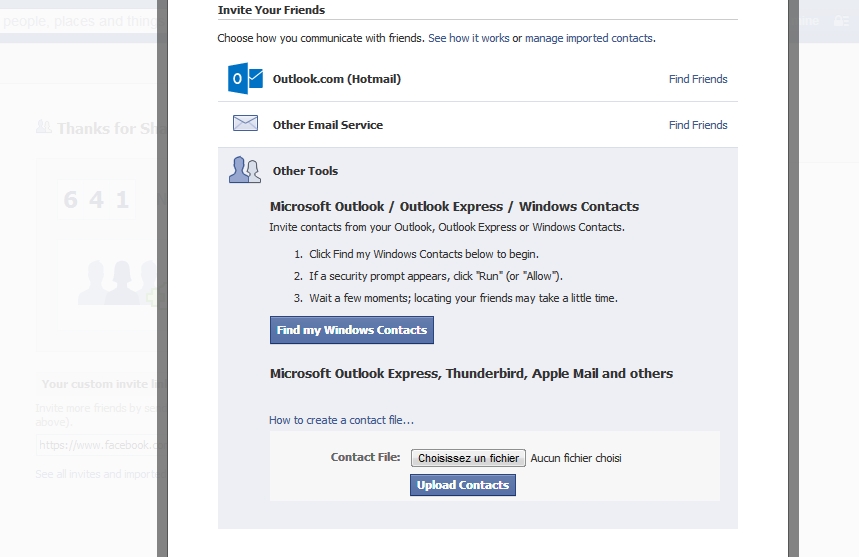Collapse the Other Tools section header
This screenshot has width=859, height=557.
tap(305, 171)
